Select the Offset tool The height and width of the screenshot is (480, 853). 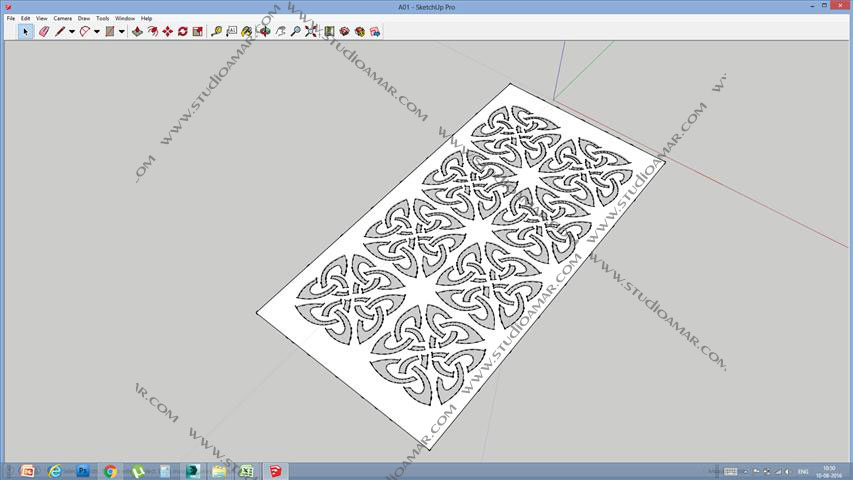point(153,32)
